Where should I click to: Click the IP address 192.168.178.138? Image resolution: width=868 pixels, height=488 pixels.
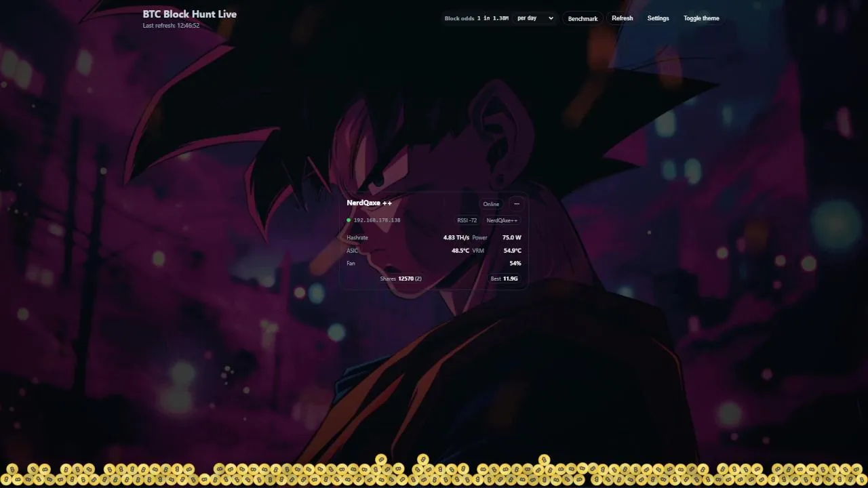click(x=377, y=220)
